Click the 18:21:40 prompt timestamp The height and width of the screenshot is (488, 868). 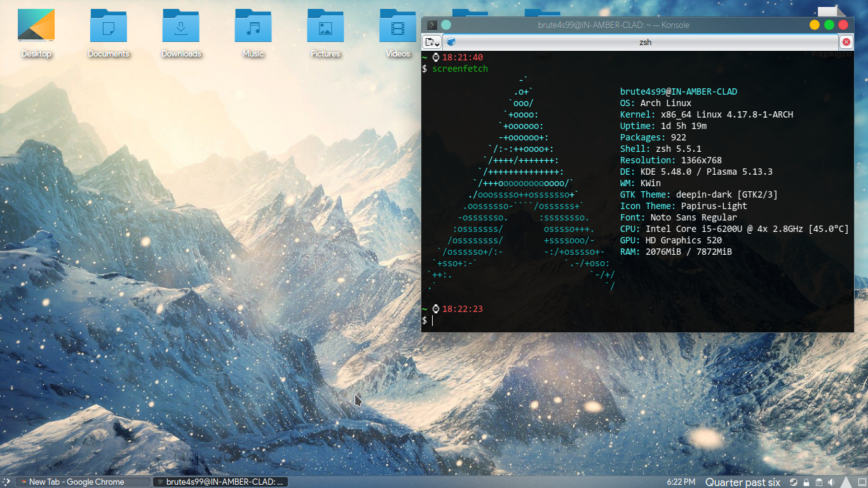pyautogui.click(x=463, y=57)
